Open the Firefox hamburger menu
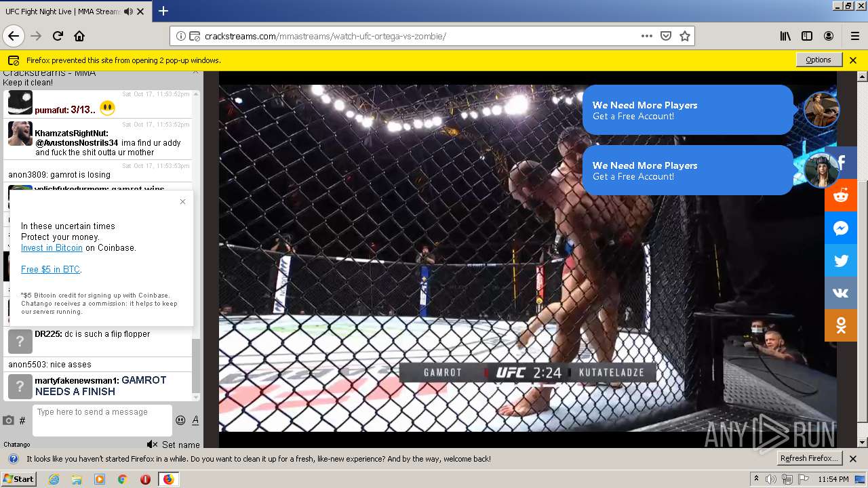The width and height of the screenshot is (868, 488). 854,36
